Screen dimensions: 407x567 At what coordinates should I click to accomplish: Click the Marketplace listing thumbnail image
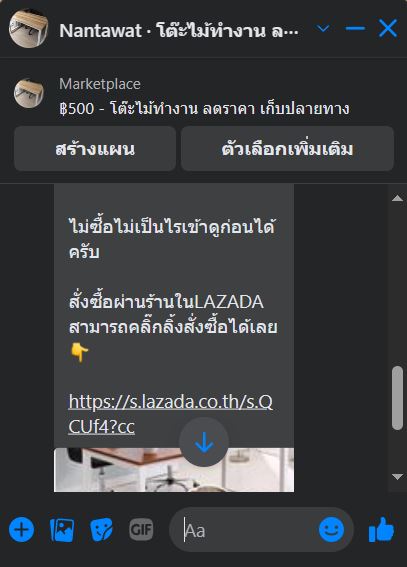click(x=29, y=93)
